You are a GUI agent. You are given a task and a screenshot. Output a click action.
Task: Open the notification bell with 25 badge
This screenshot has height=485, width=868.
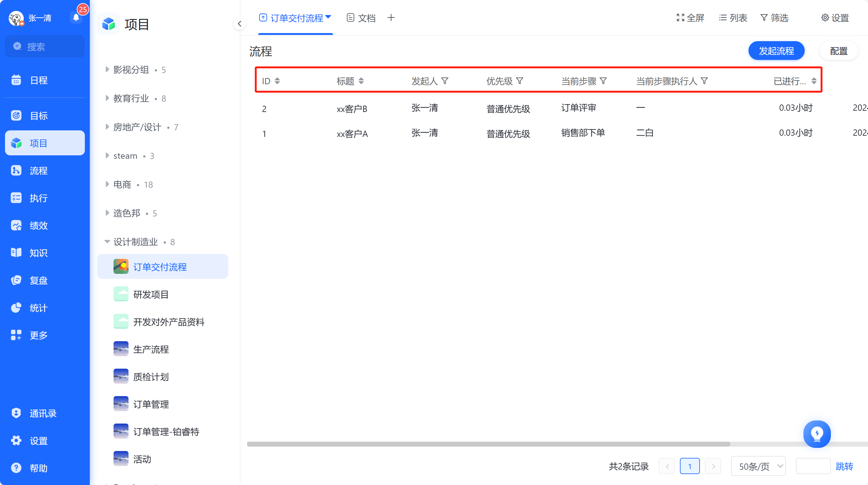(x=76, y=17)
